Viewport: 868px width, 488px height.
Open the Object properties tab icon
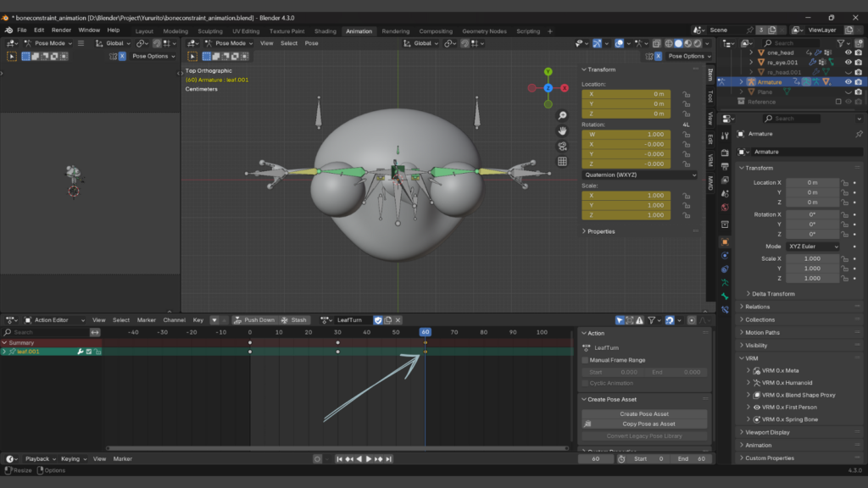click(x=725, y=241)
